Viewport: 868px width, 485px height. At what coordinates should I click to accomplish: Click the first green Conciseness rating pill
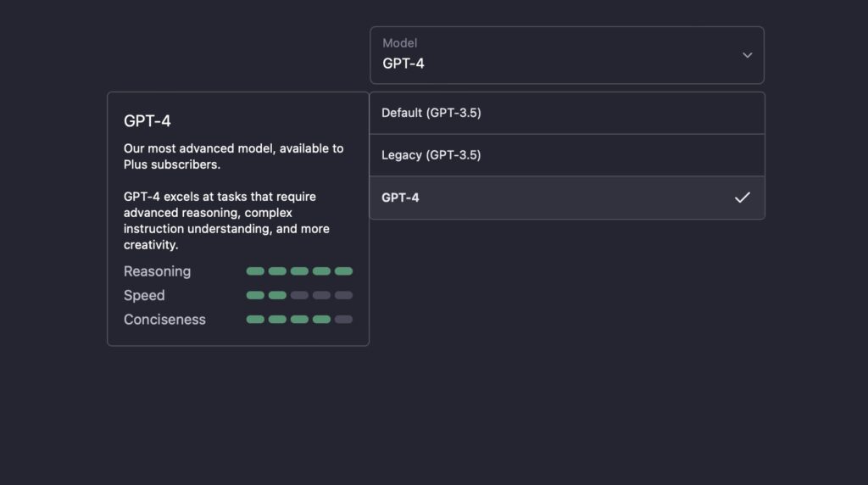tap(255, 320)
